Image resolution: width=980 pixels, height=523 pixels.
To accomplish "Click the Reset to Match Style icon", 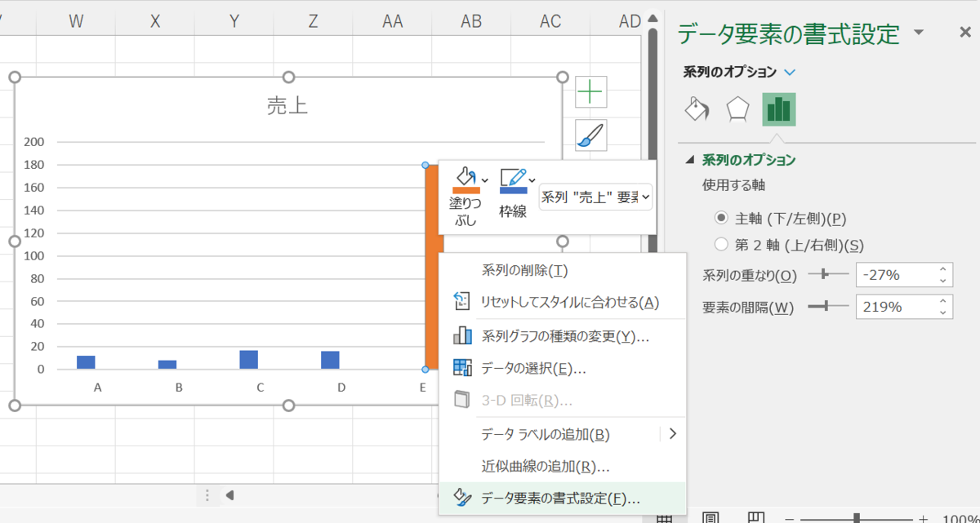I will point(463,303).
